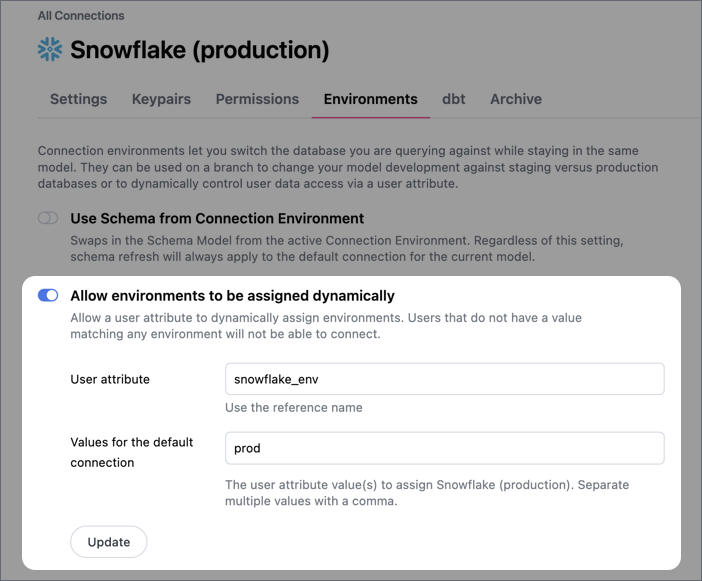Viewport: 702px width, 581px height.
Task: Open the Archive tab
Action: tap(515, 99)
